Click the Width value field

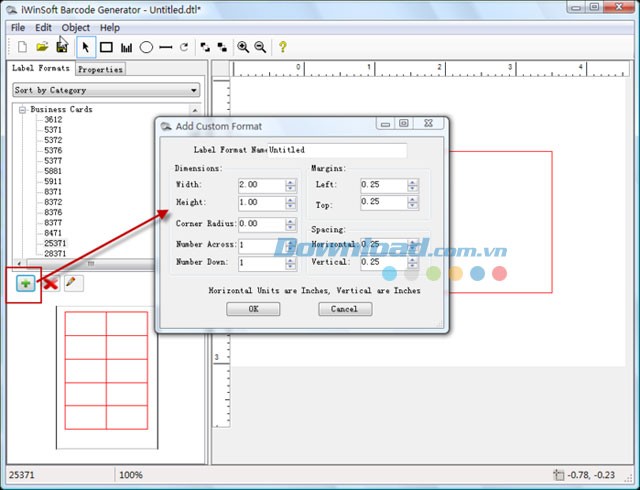(262, 185)
